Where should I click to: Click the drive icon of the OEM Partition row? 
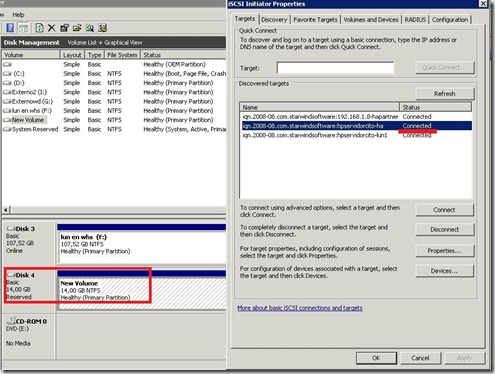click(7, 64)
